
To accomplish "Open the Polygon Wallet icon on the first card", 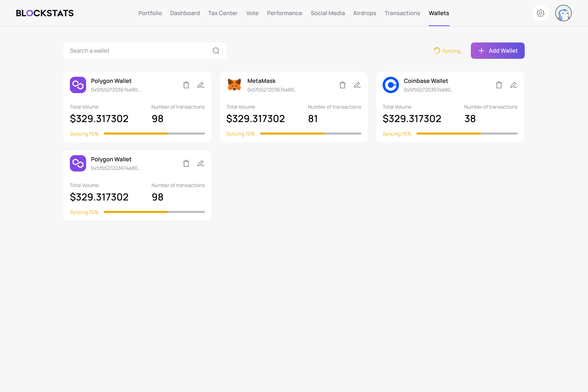I will pos(78,85).
